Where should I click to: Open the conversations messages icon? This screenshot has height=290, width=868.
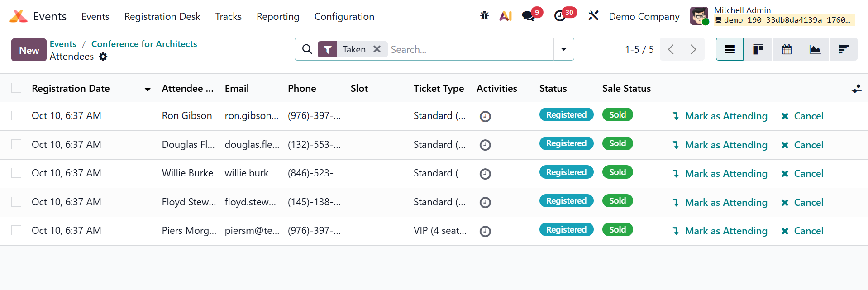tap(528, 16)
